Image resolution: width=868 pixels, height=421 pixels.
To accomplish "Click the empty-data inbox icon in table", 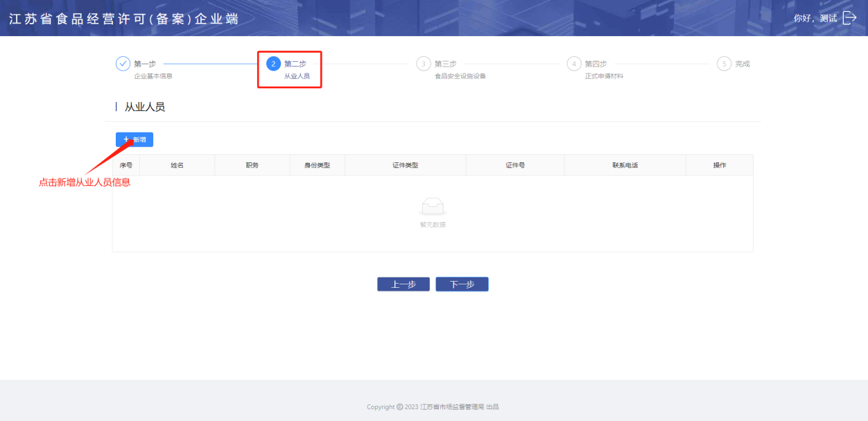I will [x=433, y=207].
